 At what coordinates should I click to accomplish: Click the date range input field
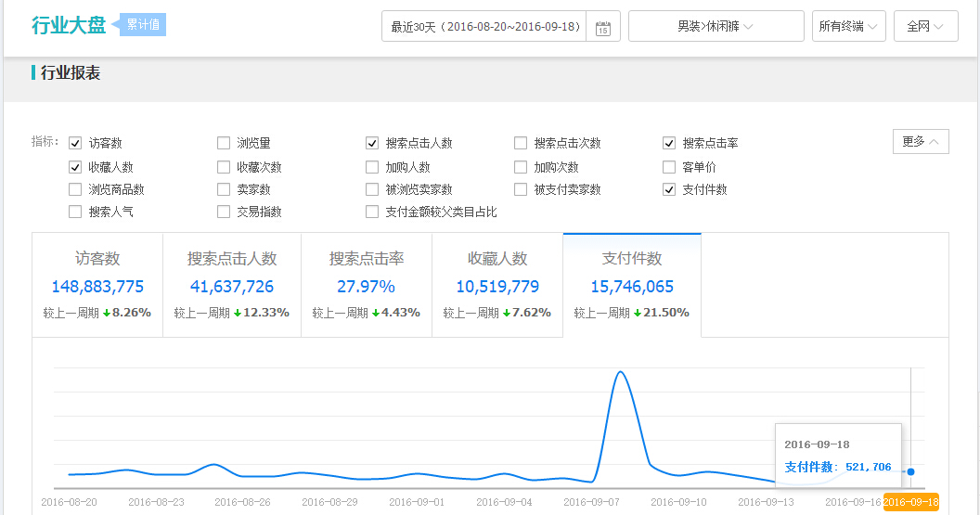(x=484, y=27)
